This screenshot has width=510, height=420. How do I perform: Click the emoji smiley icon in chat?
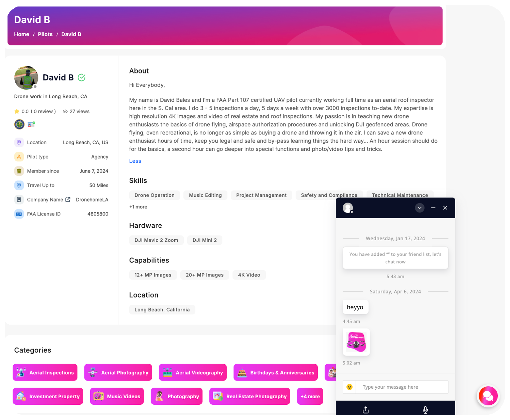pos(349,387)
